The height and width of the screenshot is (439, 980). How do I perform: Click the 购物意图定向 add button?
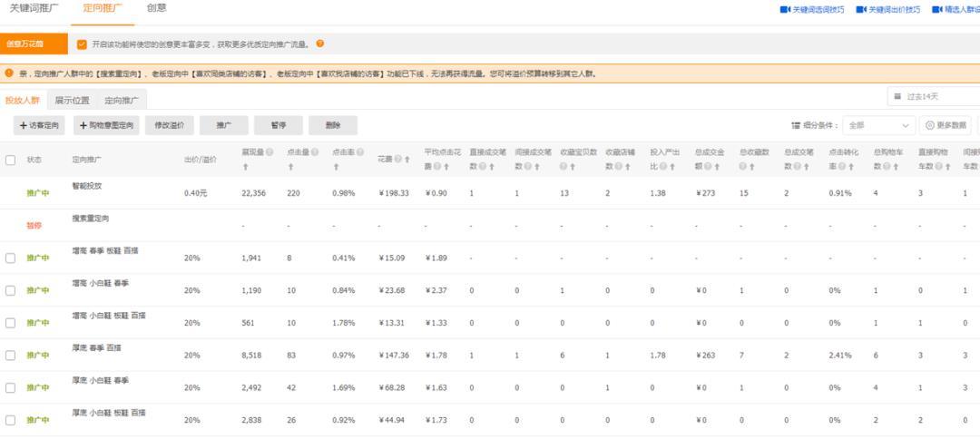(x=106, y=125)
